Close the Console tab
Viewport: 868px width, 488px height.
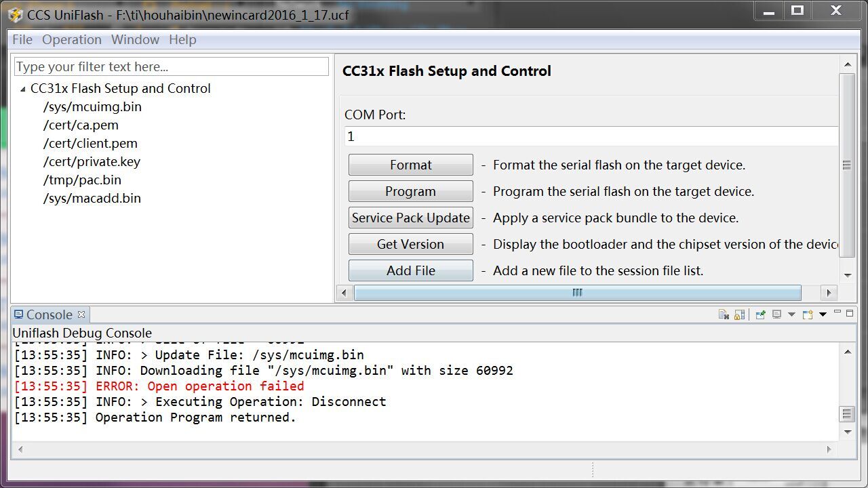point(81,314)
